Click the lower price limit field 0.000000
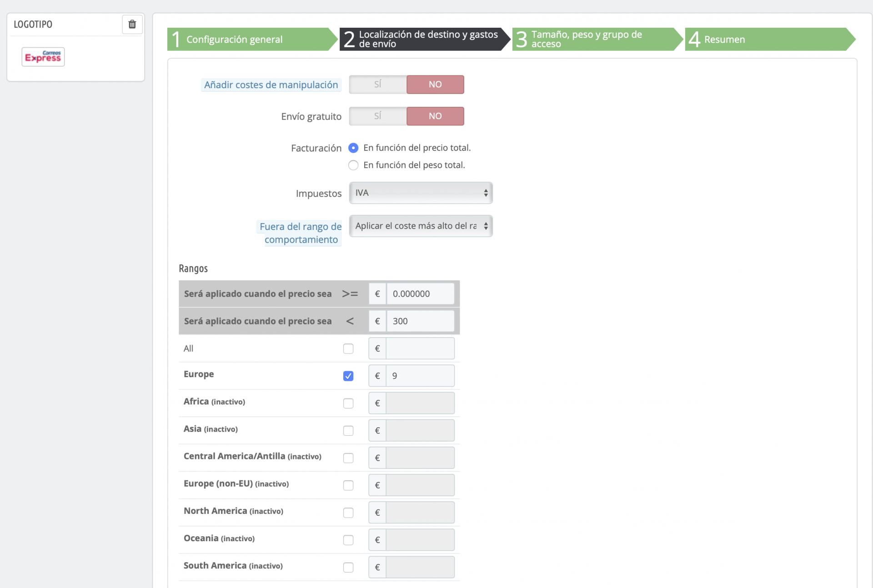This screenshot has height=588, width=873. 420,294
